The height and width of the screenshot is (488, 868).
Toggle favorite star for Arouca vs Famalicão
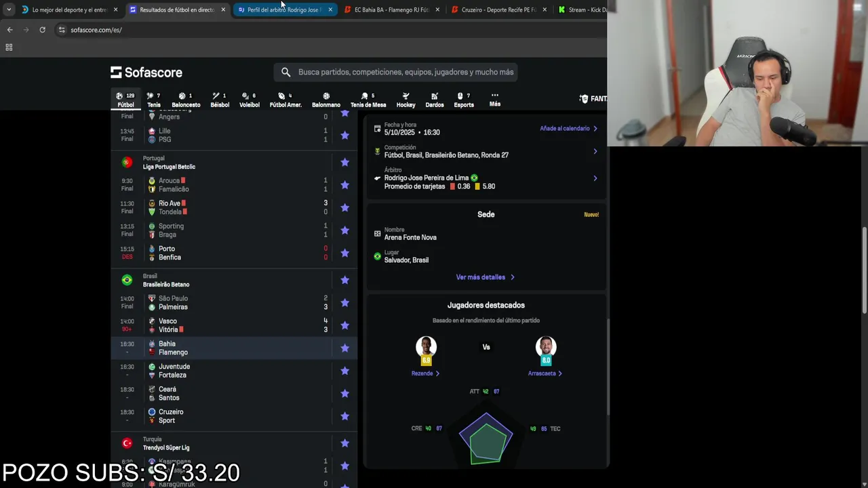[x=344, y=184]
